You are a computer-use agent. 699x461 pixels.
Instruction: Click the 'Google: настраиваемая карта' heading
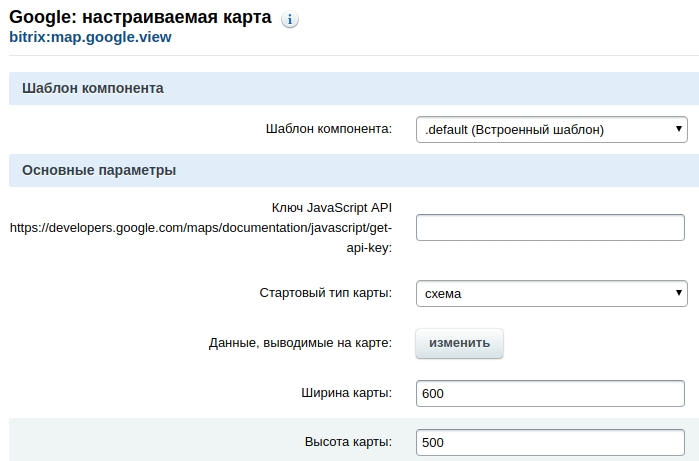tap(140, 19)
